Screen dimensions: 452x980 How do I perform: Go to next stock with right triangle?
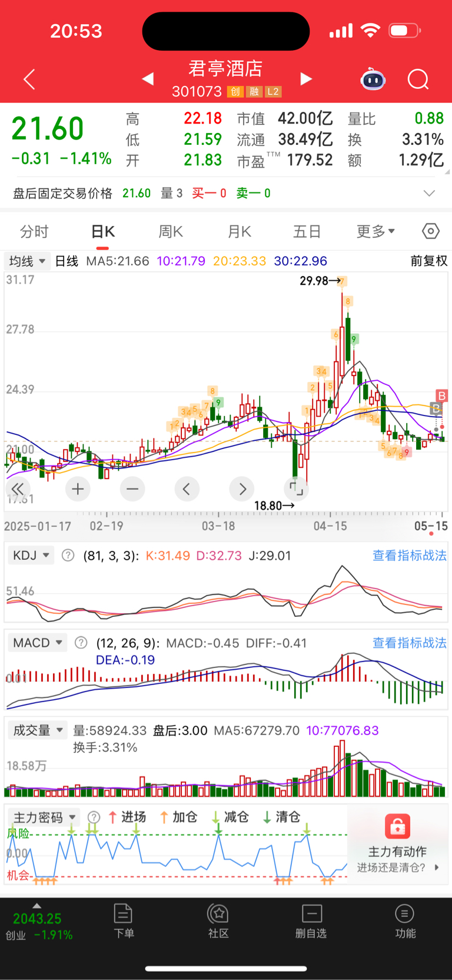click(306, 79)
